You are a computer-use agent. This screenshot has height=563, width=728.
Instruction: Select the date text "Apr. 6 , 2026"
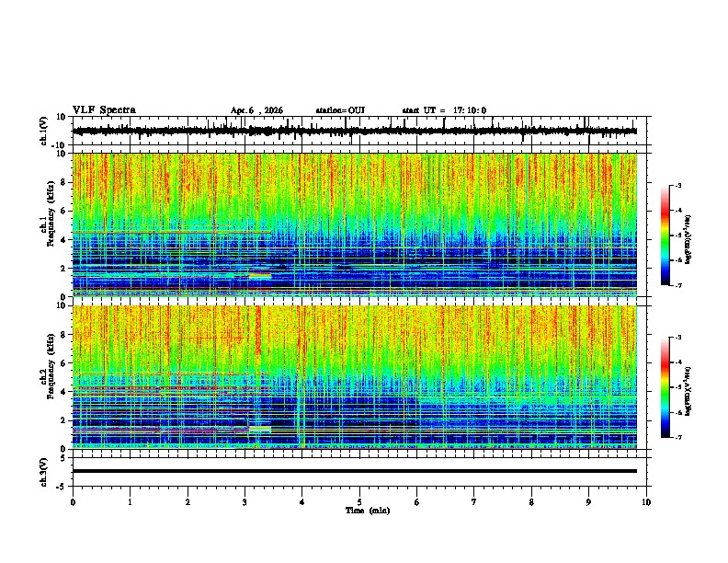(256, 110)
